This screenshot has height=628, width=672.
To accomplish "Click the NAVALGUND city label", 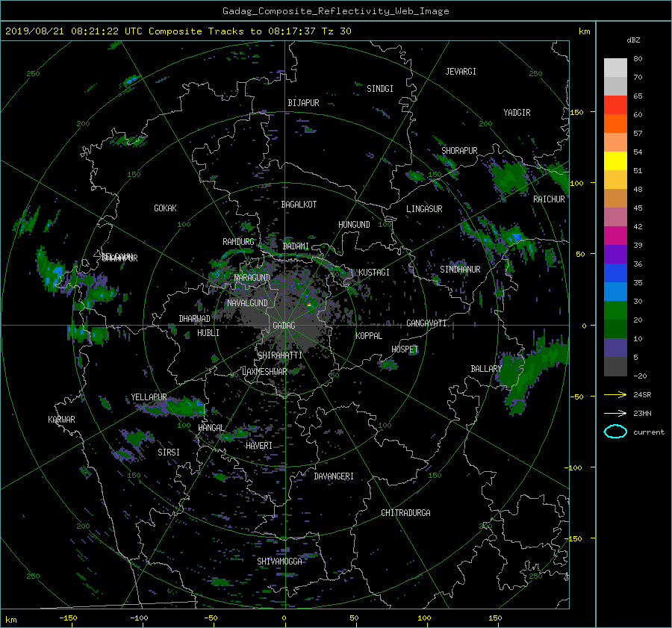I will click(x=247, y=303).
